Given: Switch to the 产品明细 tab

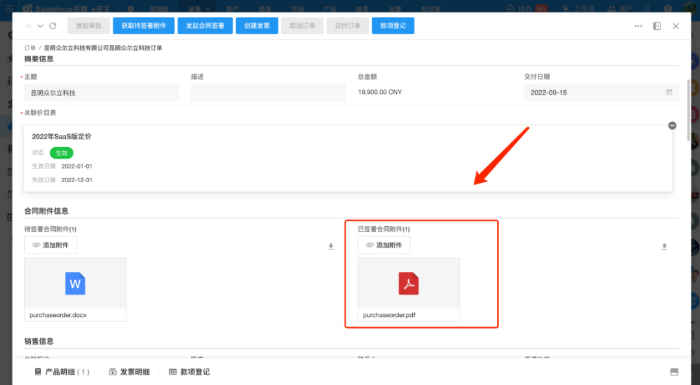Looking at the screenshot, I should pyautogui.click(x=62, y=372).
